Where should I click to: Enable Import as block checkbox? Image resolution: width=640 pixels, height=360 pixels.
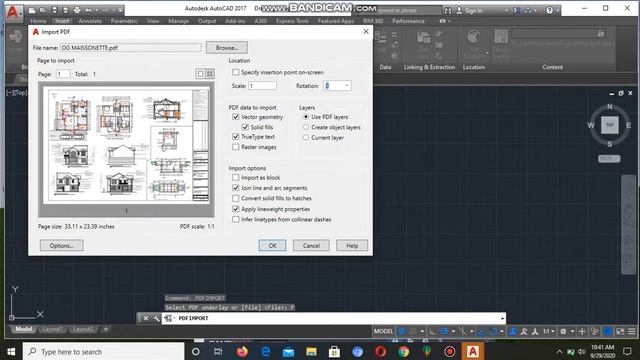tap(236, 178)
